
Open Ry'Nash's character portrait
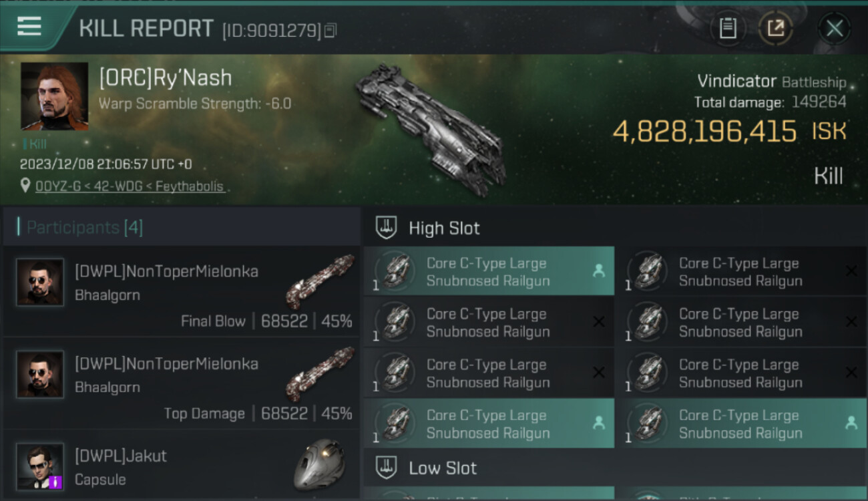tap(55, 96)
